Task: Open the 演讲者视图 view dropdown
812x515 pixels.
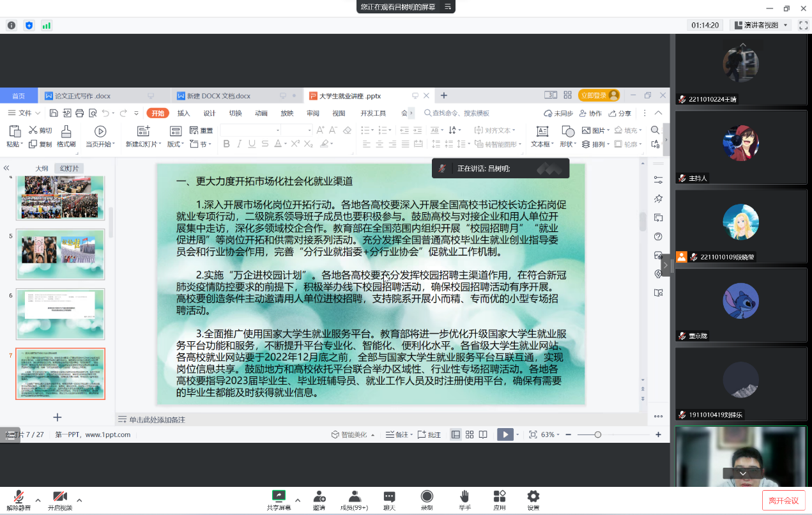Action: pos(761,25)
